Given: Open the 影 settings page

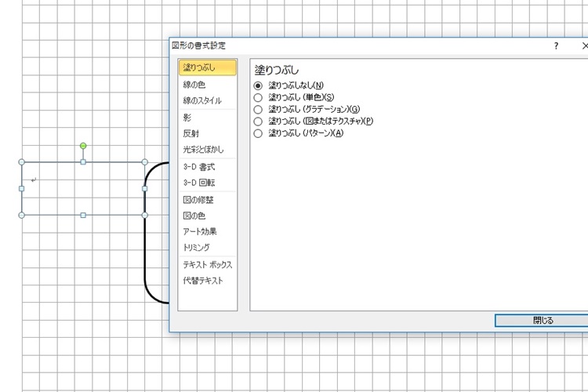Looking at the screenshot, I should pyautogui.click(x=187, y=118).
